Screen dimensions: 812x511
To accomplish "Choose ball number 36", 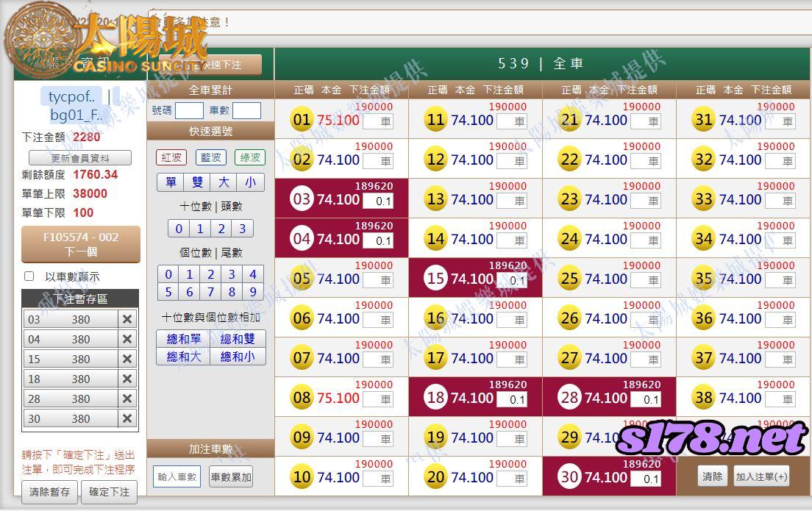I will tap(704, 318).
